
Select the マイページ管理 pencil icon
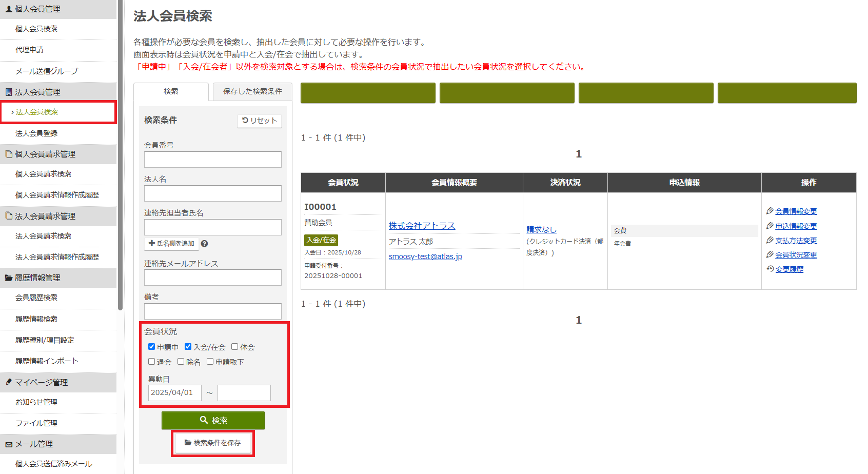[8, 382]
